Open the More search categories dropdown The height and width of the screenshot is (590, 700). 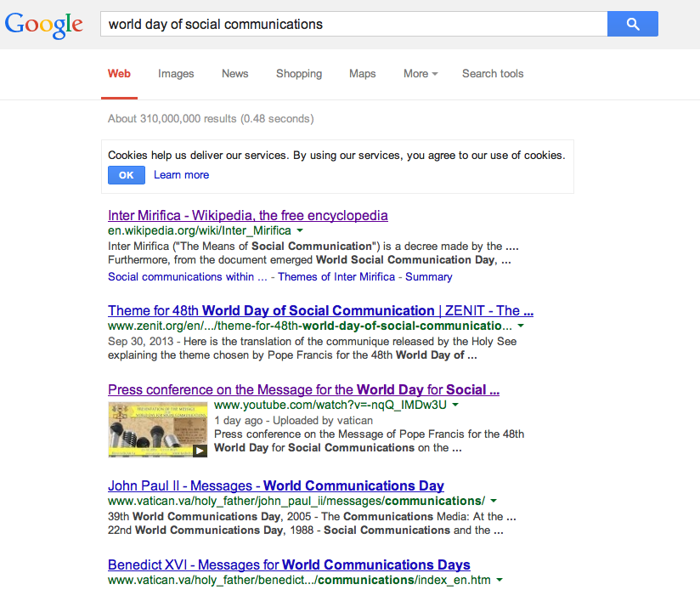421,74
